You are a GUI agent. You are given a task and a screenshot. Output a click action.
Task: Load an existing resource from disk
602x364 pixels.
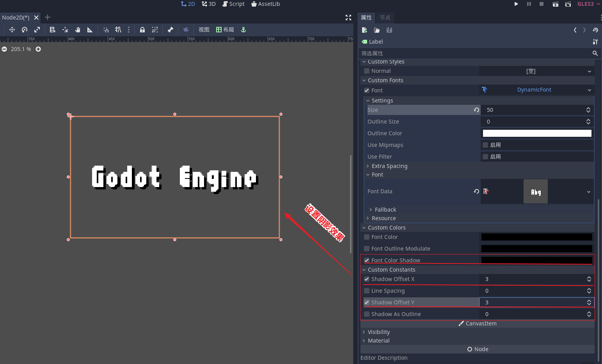point(377,30)
